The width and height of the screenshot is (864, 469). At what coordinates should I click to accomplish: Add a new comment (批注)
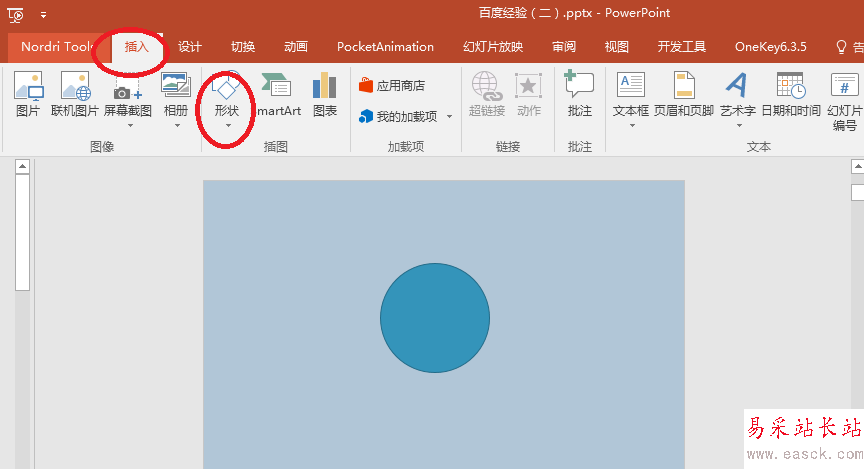pyautogui.click(x=580, y=94)
